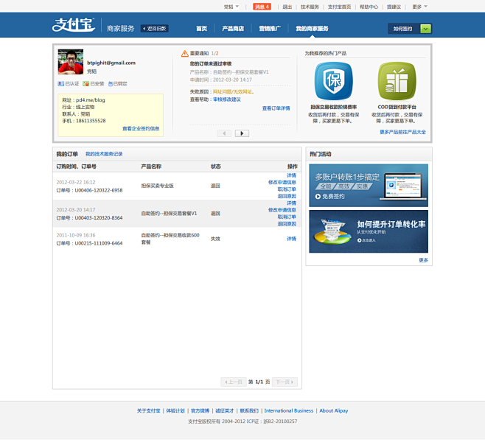Click the 已绑定 phone-bound icon

coord(110,83)
